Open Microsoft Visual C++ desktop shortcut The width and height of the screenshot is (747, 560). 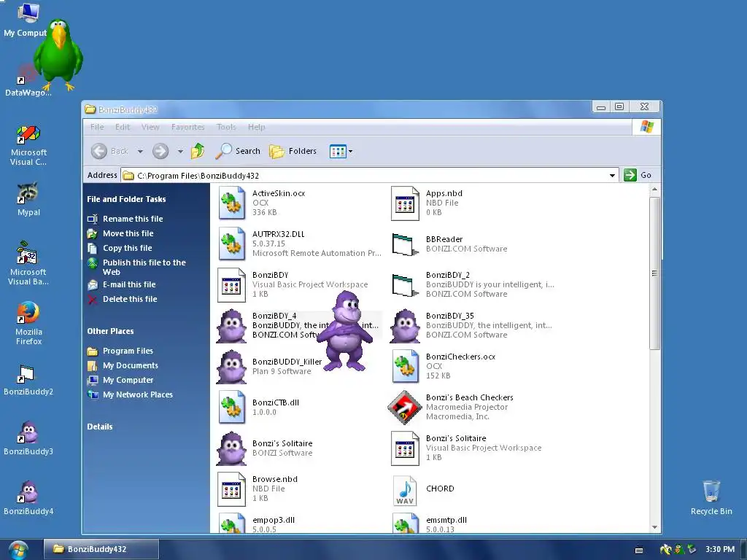(28, 145)
